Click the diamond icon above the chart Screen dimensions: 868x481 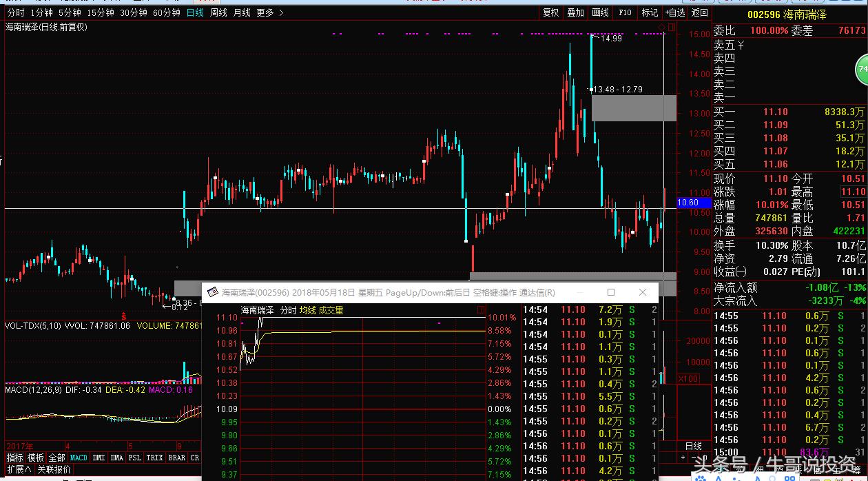(662, 28)
